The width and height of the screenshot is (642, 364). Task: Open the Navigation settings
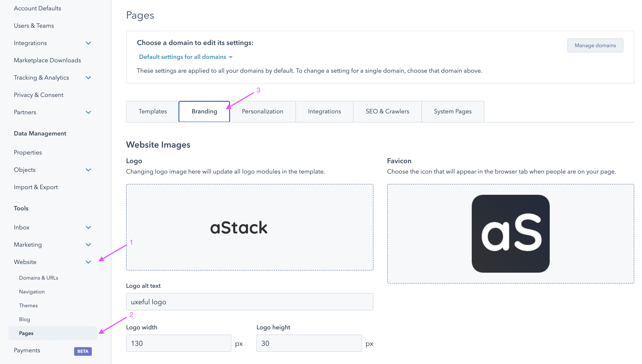pyautogui.click(x=32, y=292)
